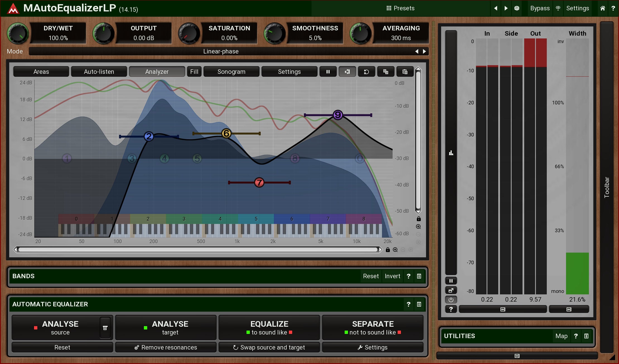
Task: Click the paste graph icon
Action: click(405, 72)
